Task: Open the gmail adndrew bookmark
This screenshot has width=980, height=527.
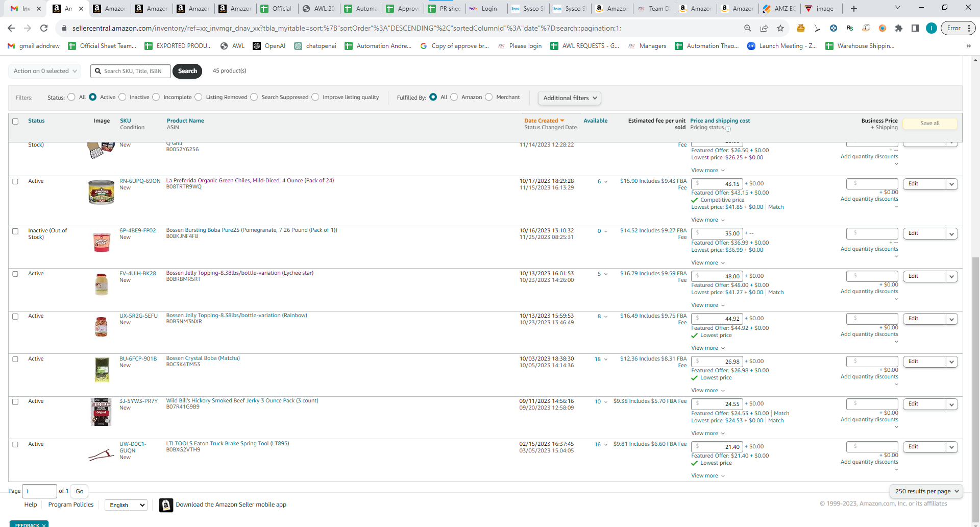Action: [34, 46]
